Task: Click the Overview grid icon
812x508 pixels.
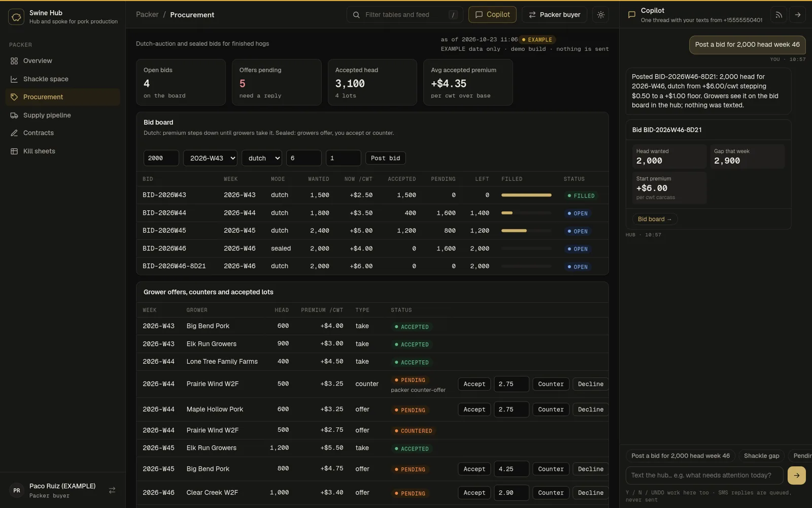Action: coord(14,61)
